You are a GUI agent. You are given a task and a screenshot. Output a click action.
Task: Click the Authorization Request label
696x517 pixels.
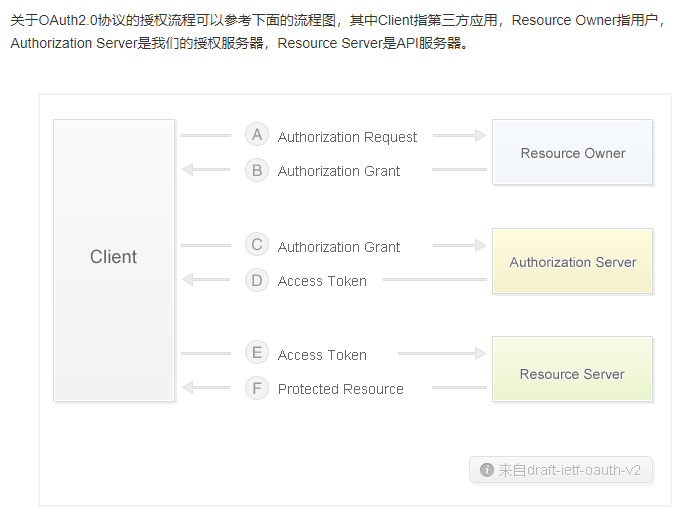pyautogui.click(x=347, y=137)
